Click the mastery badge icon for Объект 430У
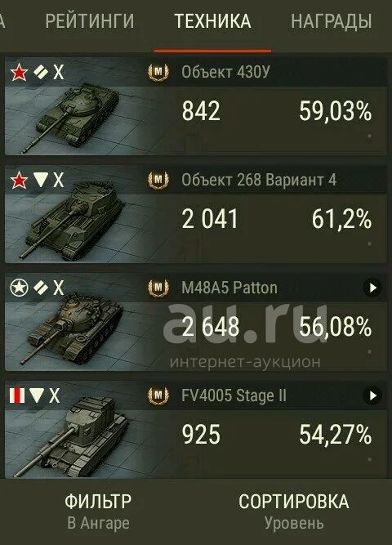Image resolution: width=392 pixels, height=545 pixels. coord(158,73)
